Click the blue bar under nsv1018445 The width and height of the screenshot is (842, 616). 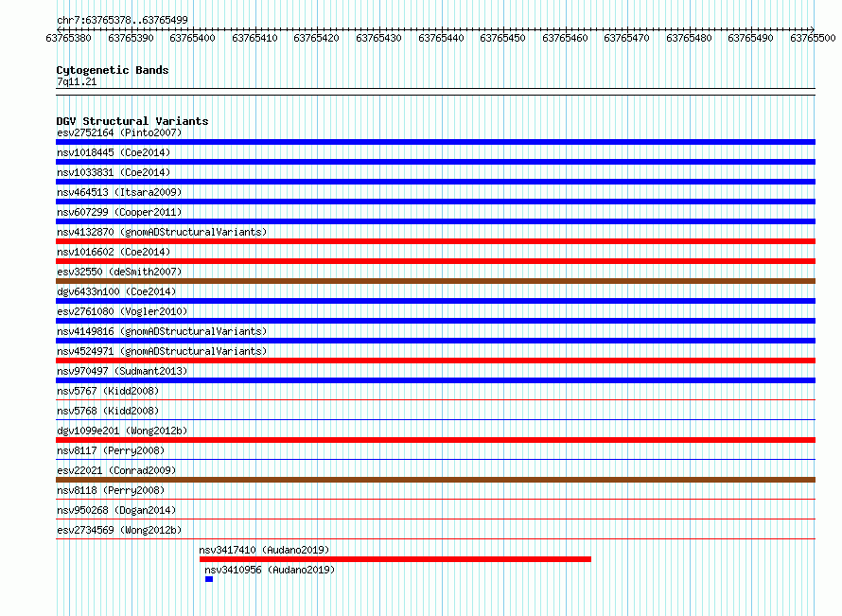click(435, 162)
